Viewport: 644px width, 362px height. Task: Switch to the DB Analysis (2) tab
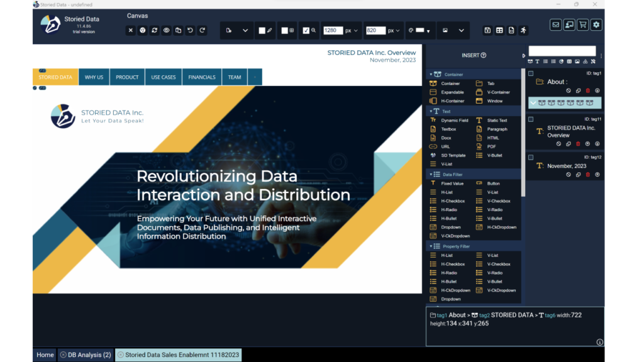pyautogui.click(x=85, y=355)
